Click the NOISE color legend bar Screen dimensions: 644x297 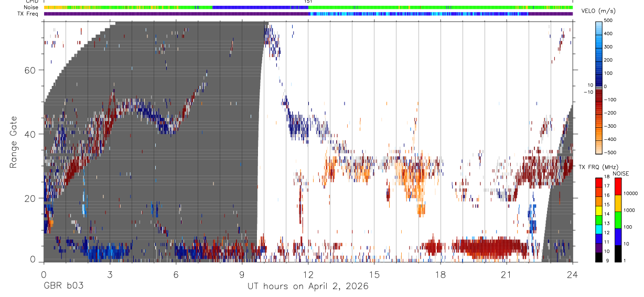click(x=618, y=219)
